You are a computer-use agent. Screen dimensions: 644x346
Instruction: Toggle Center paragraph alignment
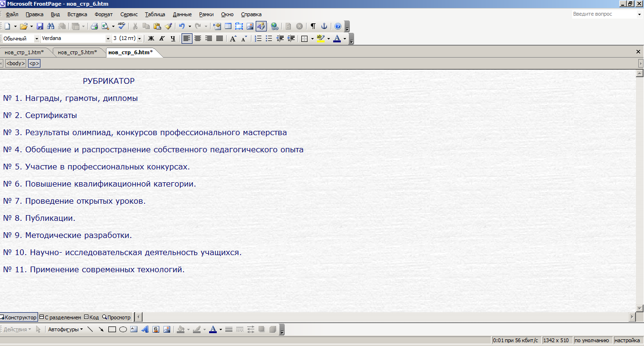[198, 39]
